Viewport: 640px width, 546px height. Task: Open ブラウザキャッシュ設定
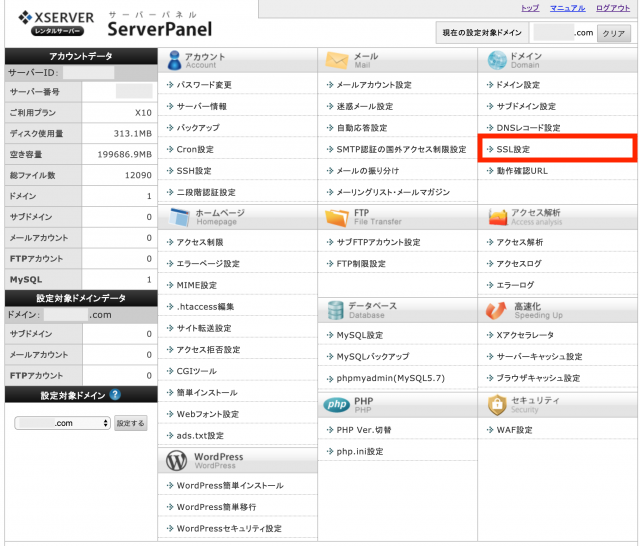(538, 378)
